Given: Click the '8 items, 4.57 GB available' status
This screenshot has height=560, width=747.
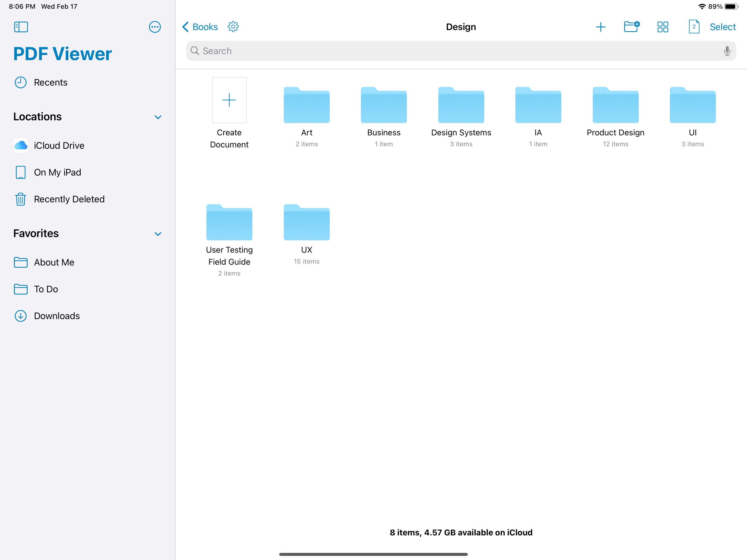Looking at the screenshot, I should click(x=461, y=533).
